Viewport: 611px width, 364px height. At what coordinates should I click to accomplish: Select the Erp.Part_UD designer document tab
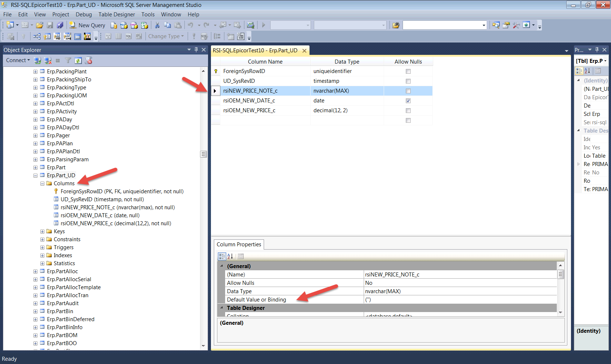click(255, 50)
